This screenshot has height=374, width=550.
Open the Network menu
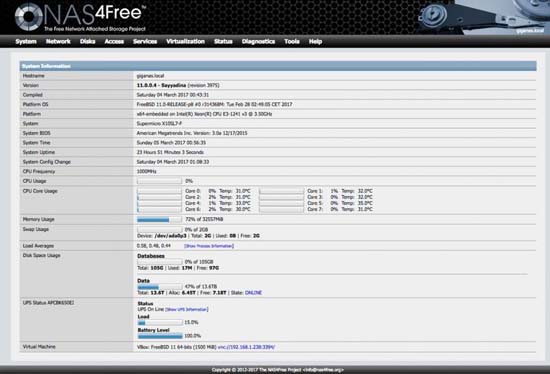58,41
